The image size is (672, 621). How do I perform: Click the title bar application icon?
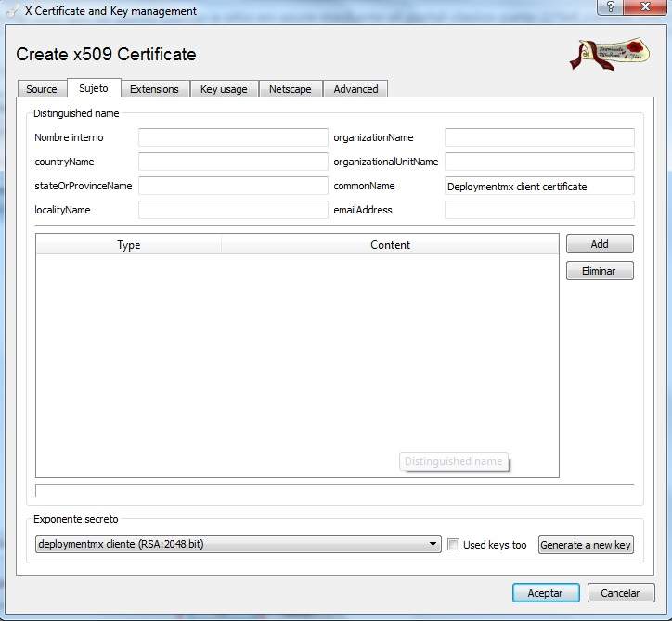(12, 11)
